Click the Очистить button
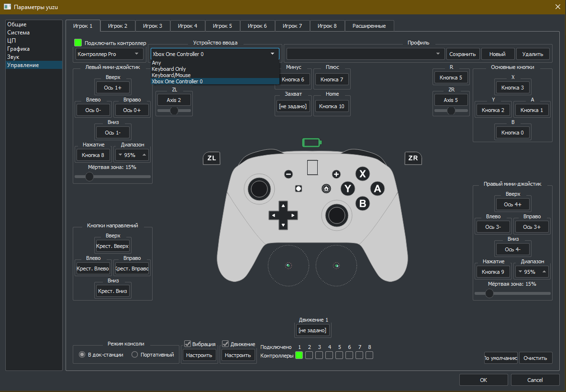The height and width of the screenshot is (392, 566). (535, 358)
